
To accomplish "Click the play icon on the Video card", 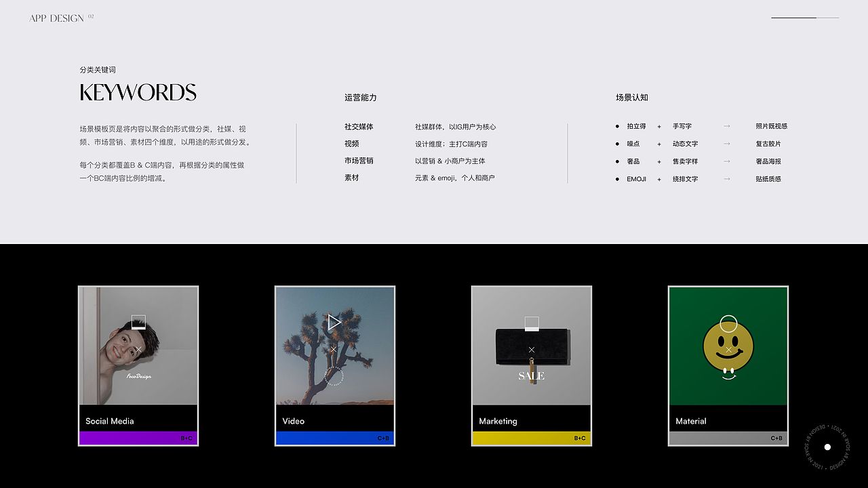I will point(334,322).
